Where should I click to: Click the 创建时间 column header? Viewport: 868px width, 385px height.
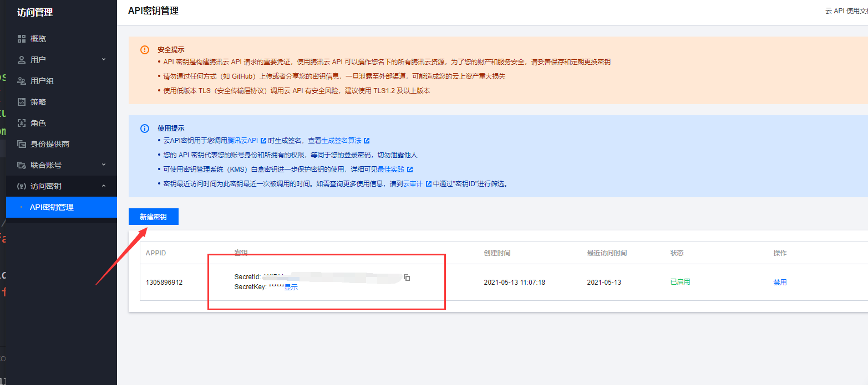(497, 253)
